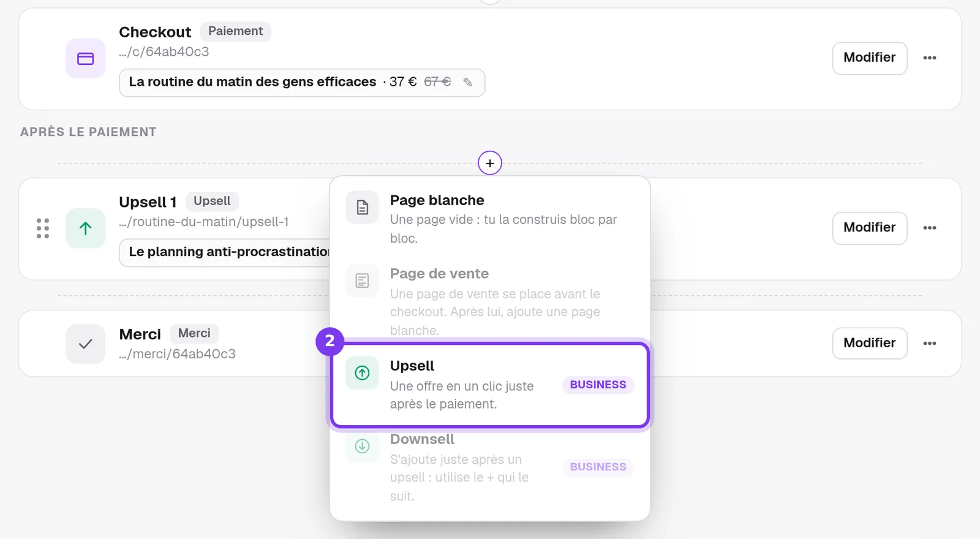Click the plus button to add a step
980x539 pixels.
pyautogui.click(x=490, y=163)
